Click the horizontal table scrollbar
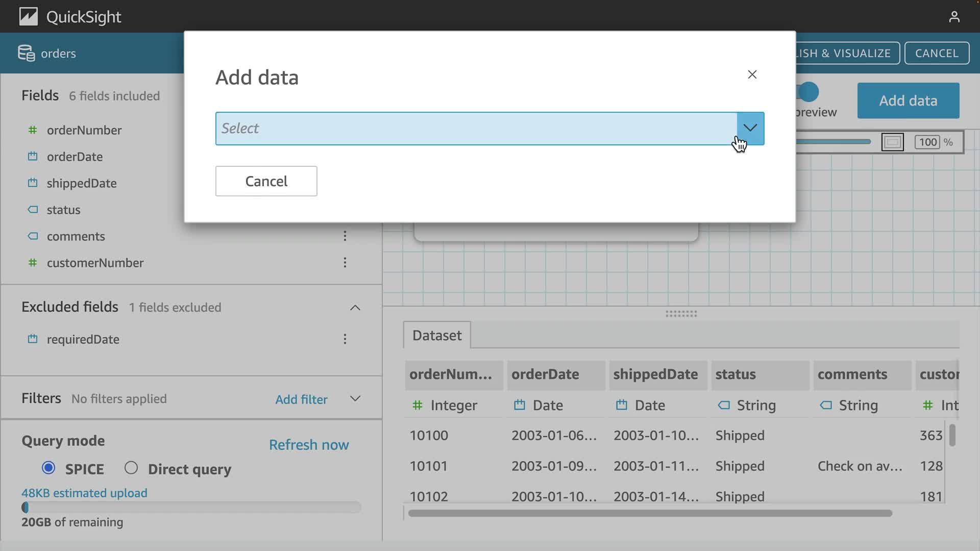This screenshot has height=551, width=980. point(650,513)
